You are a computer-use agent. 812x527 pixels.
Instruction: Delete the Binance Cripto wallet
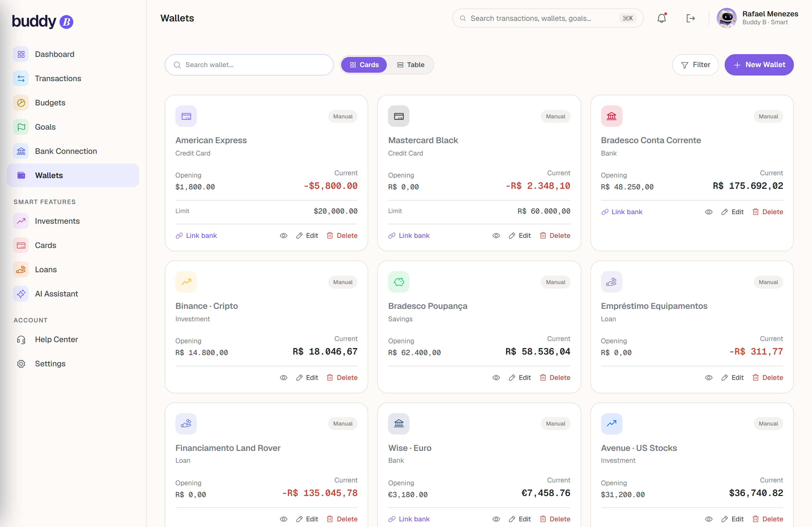coord(342,378)
